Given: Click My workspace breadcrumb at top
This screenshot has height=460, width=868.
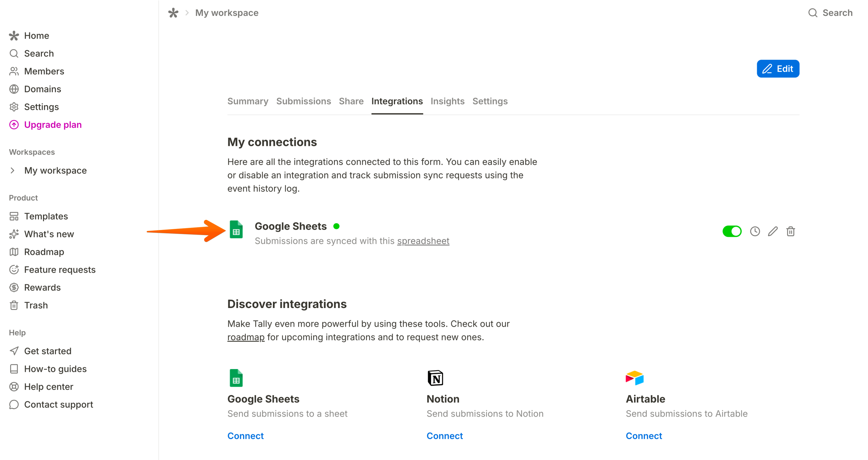Looking at the screenshot, I should [x=227, y=13].
